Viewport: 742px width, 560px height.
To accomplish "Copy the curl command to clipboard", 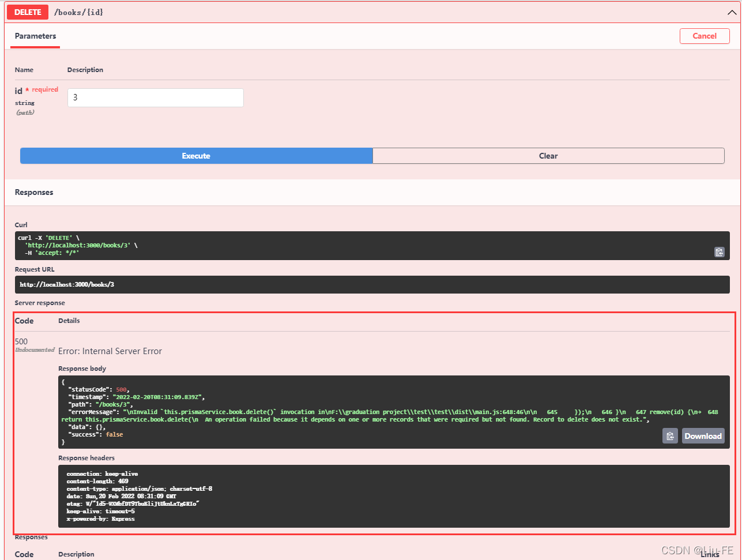I will coord(719,252).
